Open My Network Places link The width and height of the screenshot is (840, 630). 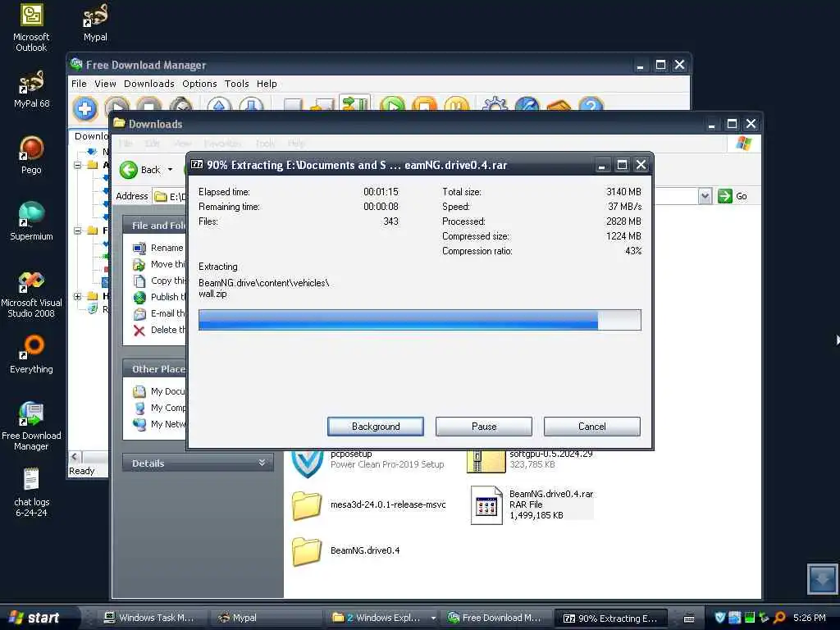coord(160,424)
